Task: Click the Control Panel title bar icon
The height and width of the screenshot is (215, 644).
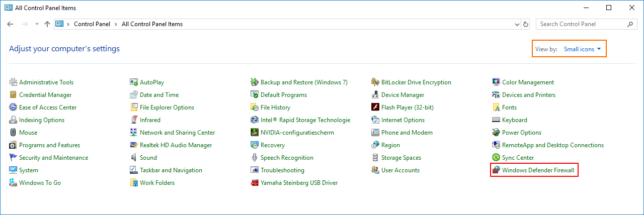Action: click(9, 8)
